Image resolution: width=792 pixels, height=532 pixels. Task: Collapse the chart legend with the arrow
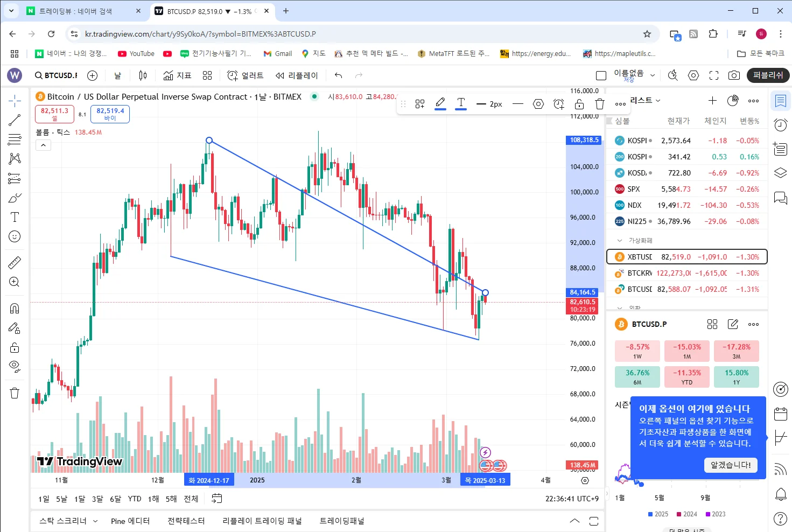click(x=43, y=145)
